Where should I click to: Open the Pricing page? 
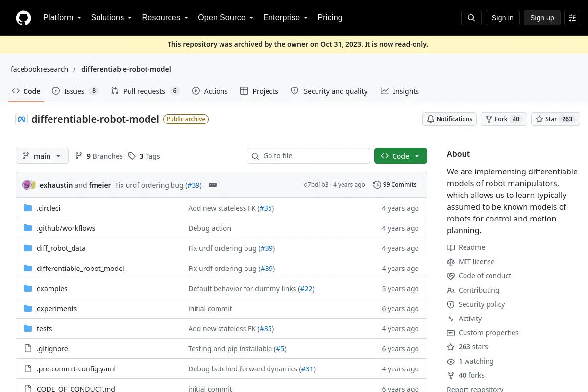click(330, 18)
